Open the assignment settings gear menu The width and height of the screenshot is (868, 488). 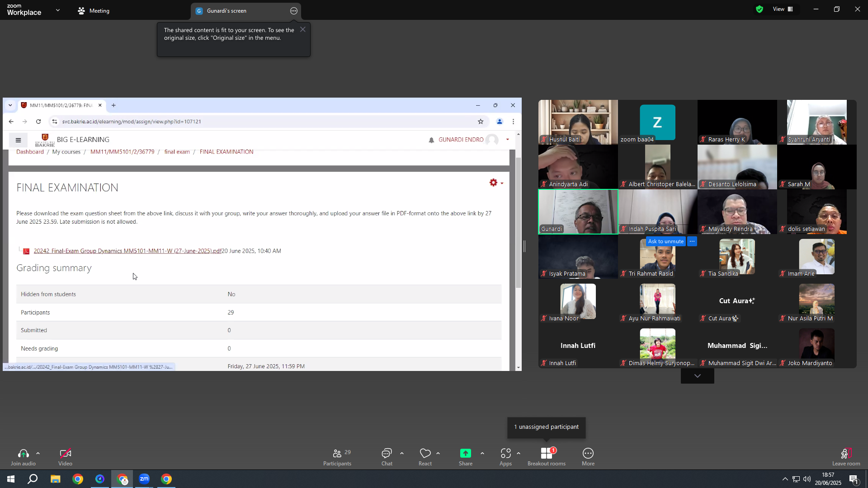[x=496, y=183]
